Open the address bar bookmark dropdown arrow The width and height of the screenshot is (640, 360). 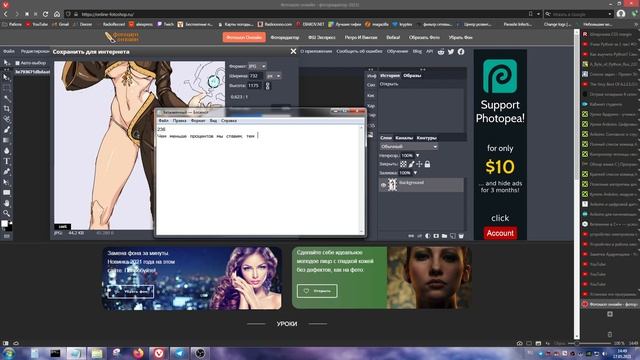pyautogui.click(x=538, y=14)
